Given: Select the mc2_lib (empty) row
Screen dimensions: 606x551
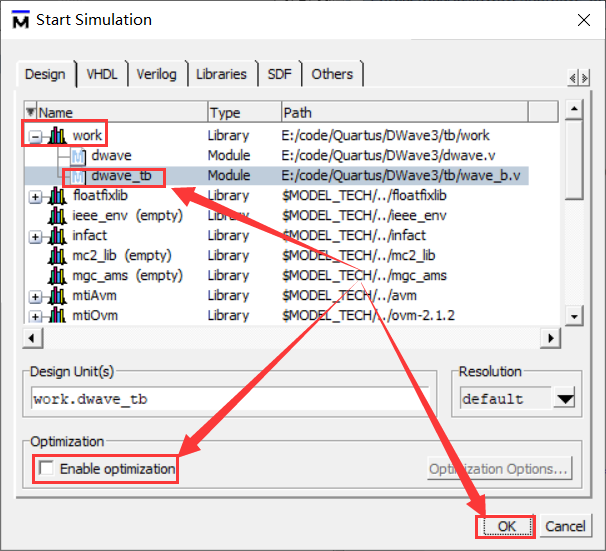Looking at the screenshot, I should point(122,255).
